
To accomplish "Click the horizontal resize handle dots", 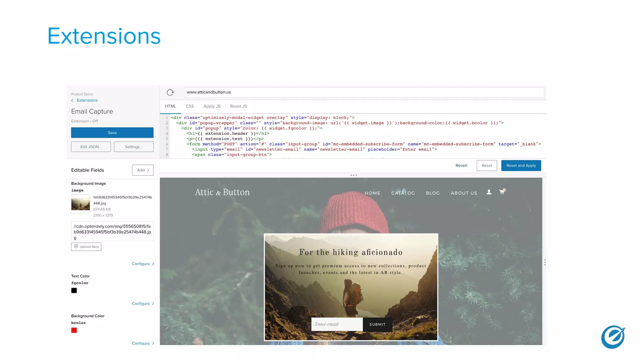I will click(353, 175).
